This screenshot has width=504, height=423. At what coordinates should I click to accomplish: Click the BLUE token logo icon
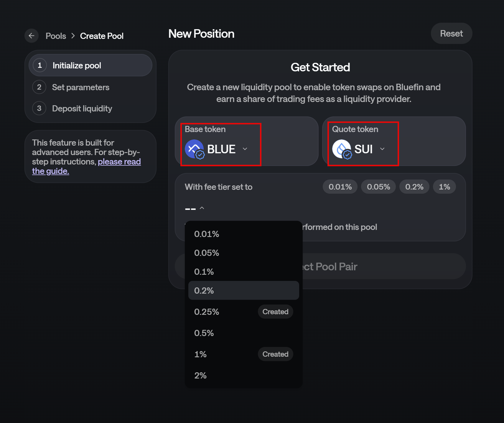click(194, 149)
